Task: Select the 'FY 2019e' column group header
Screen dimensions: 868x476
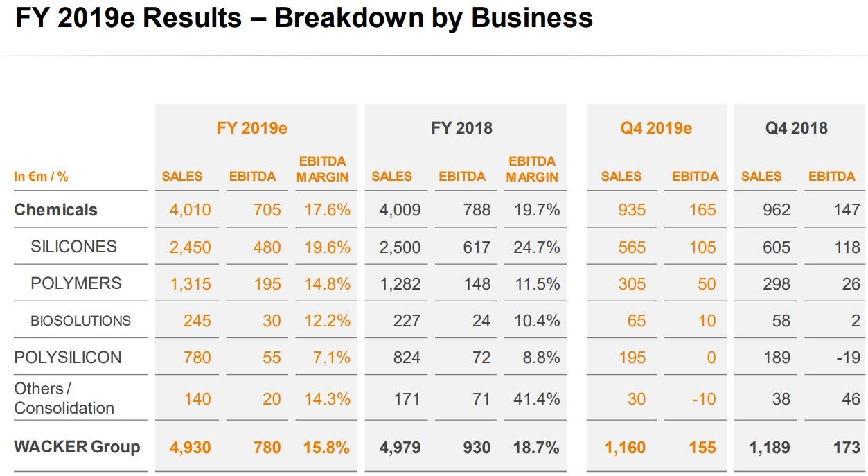Action: pyautogui.click(x=252, y=128)
